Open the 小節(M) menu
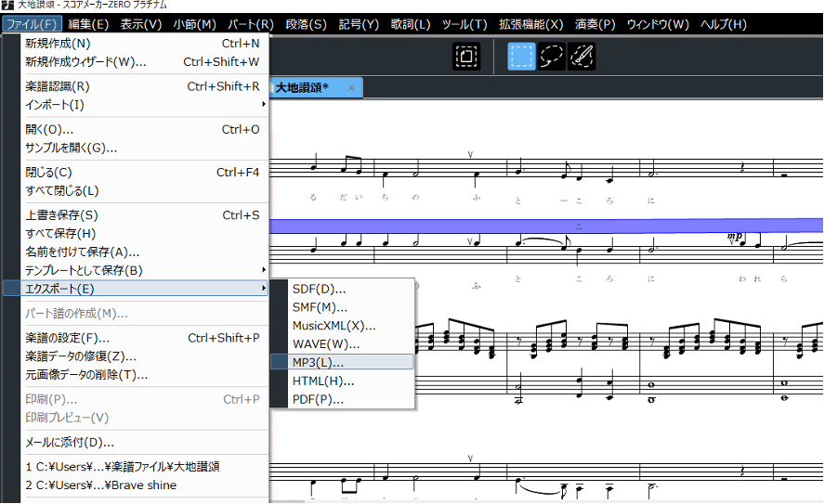824x504 pixels. click(x=194, y=24)
